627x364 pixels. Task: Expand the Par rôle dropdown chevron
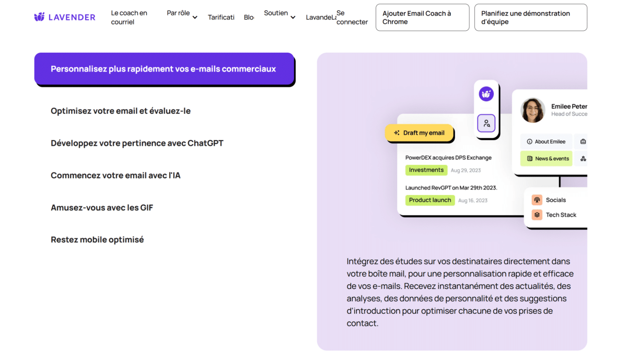tap(195, 17)
